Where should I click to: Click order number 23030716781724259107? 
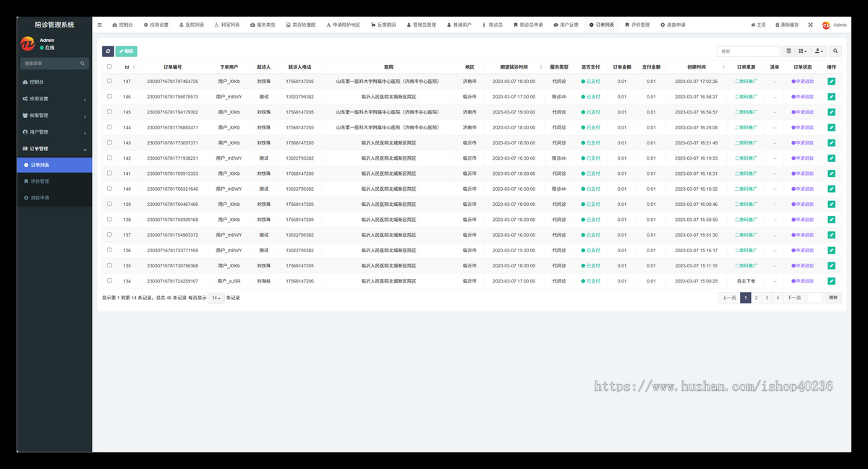pyautogui.click(x=172, y=281)
